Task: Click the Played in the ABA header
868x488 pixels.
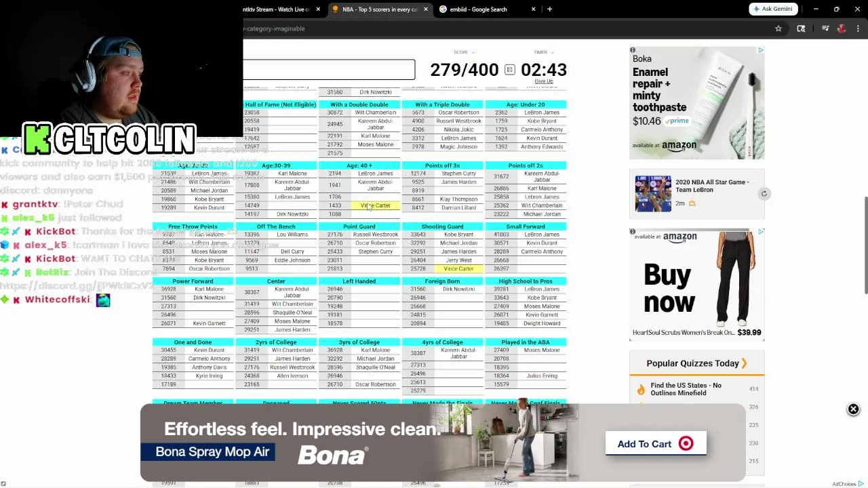Action: 526,342
